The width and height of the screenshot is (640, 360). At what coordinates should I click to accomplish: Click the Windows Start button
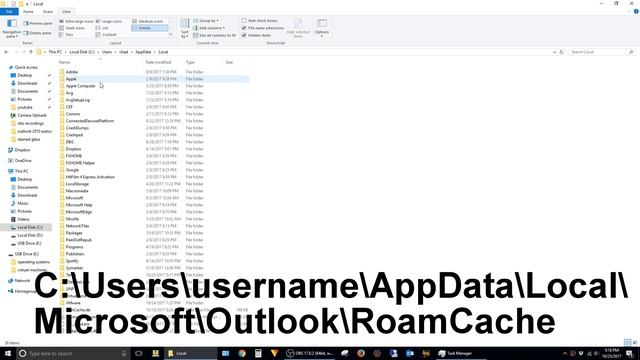click(x=8, y=353)
